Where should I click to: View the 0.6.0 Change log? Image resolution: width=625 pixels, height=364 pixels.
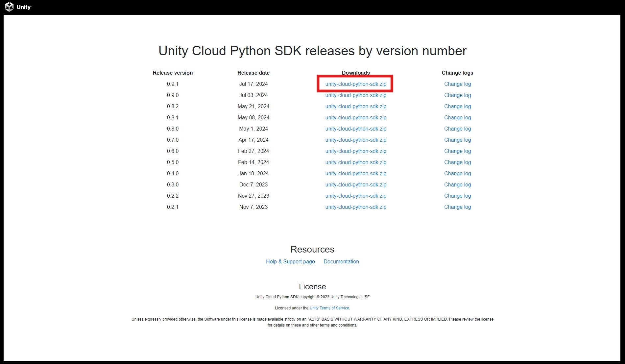pos(457,151)
